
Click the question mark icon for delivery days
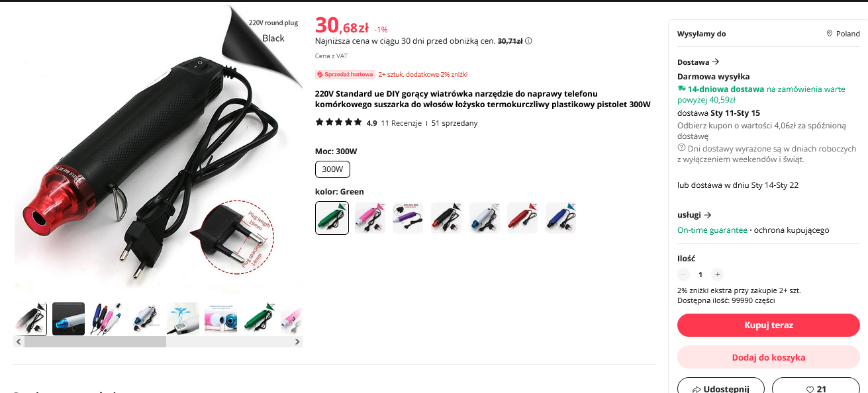pyautogui.click(x=681, y=148)
